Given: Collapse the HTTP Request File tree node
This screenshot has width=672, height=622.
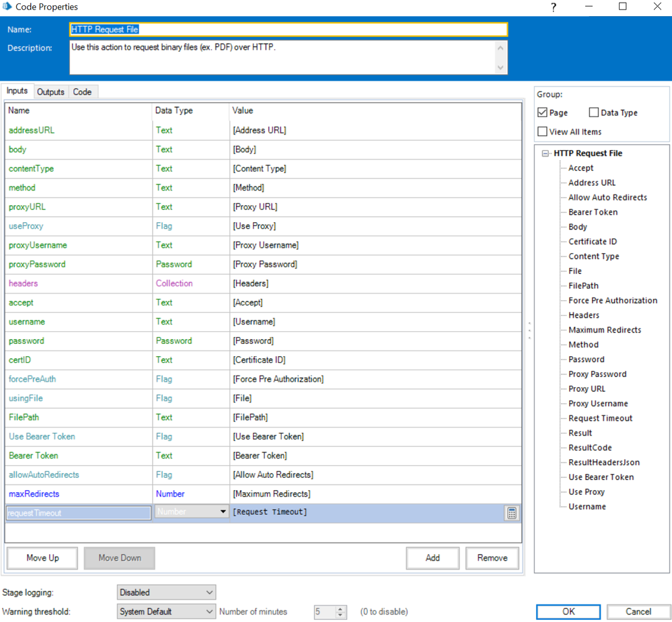Looking at the screenshot, I should tap(546, 153).
